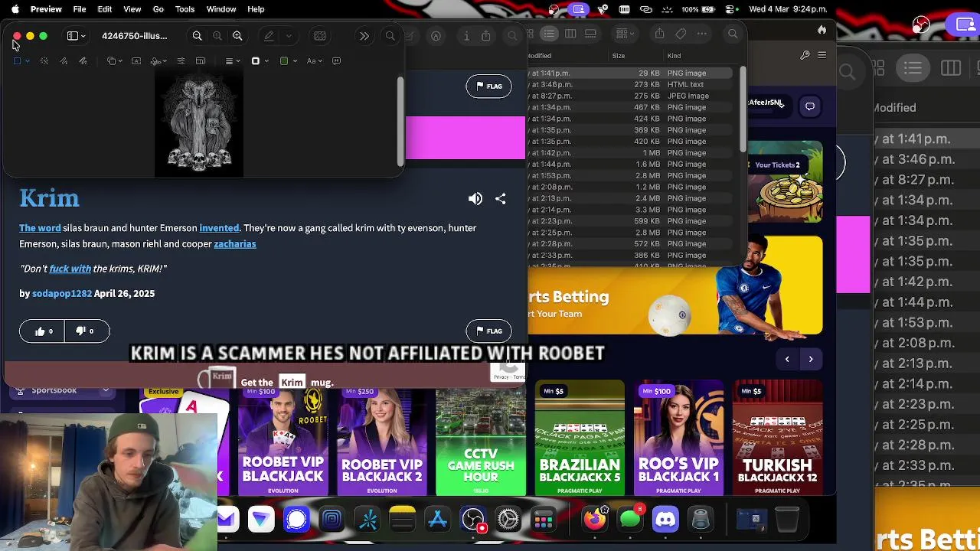Open sidebar view options dropdown in Preview

point(83,36)
